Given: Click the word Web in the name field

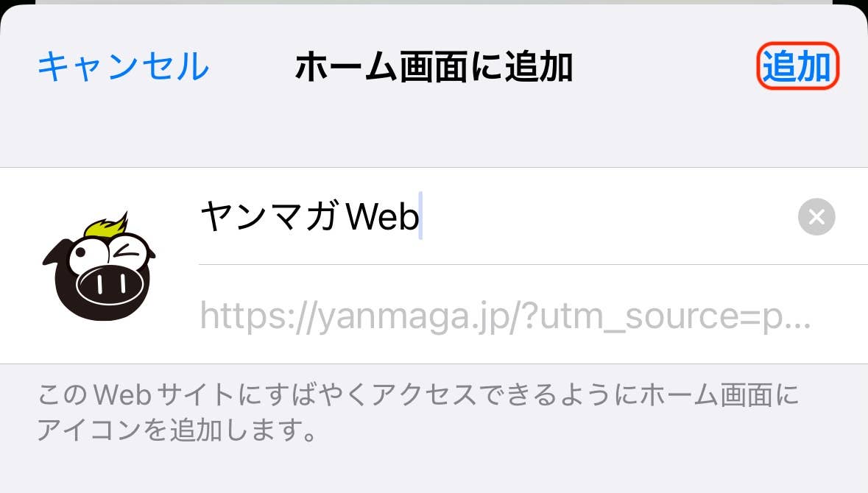Looking at the screenshot, I should [382, 216].
